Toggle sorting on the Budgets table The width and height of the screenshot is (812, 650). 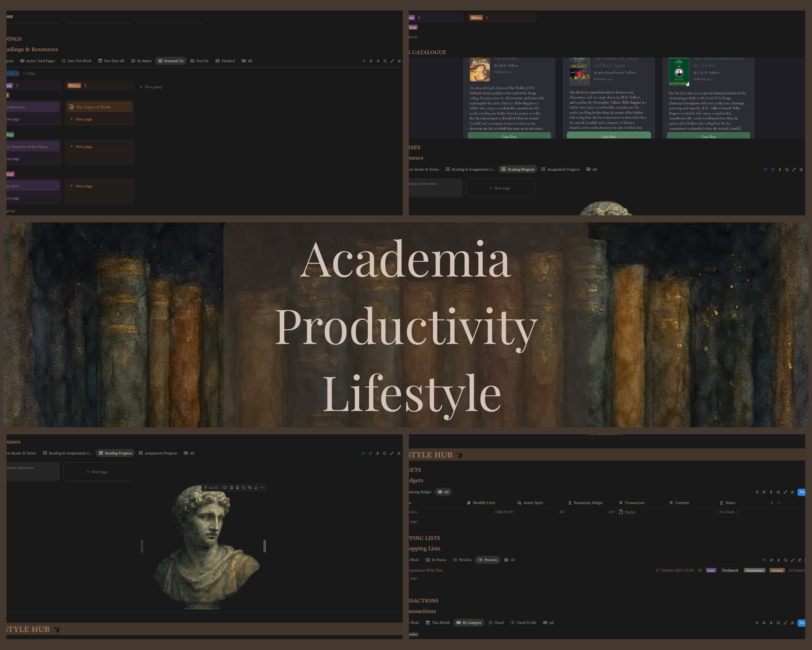[764, 492]
